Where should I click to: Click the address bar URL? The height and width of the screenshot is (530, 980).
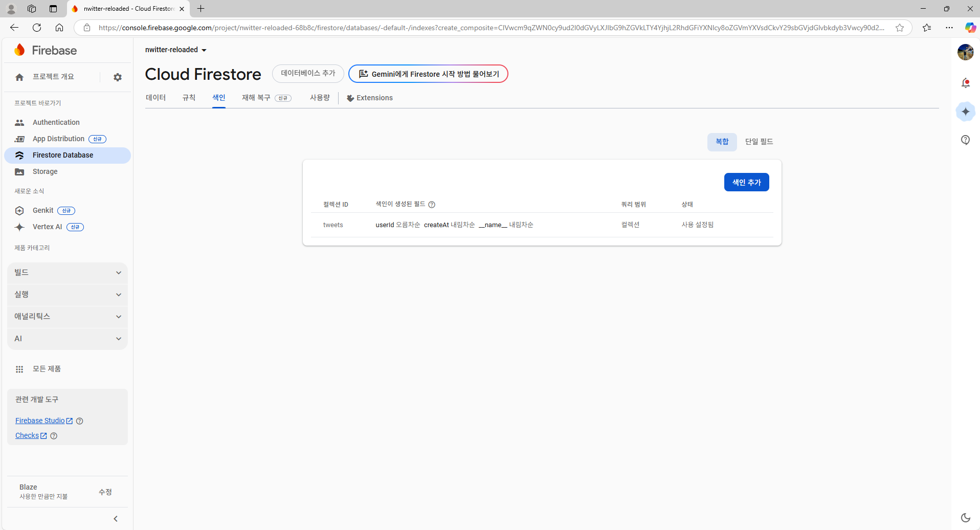point(491,28)
